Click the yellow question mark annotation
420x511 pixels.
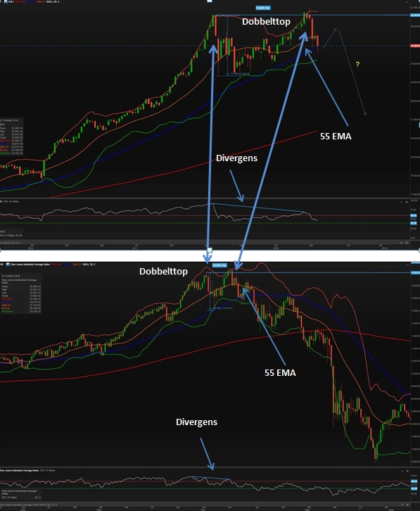357,64
